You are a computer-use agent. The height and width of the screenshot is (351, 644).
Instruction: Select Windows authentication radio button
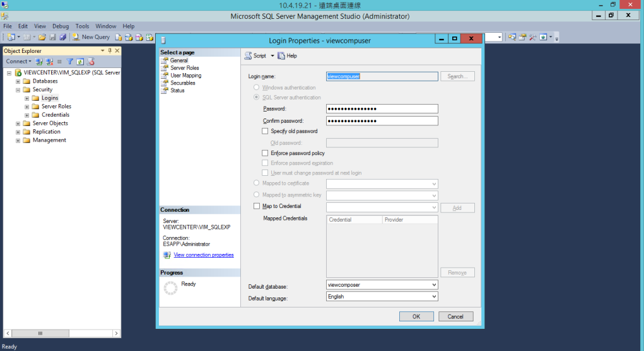[256, 88]
